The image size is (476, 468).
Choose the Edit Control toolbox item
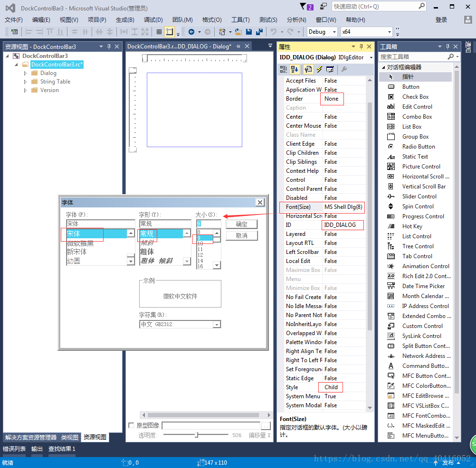pos(415,107)
